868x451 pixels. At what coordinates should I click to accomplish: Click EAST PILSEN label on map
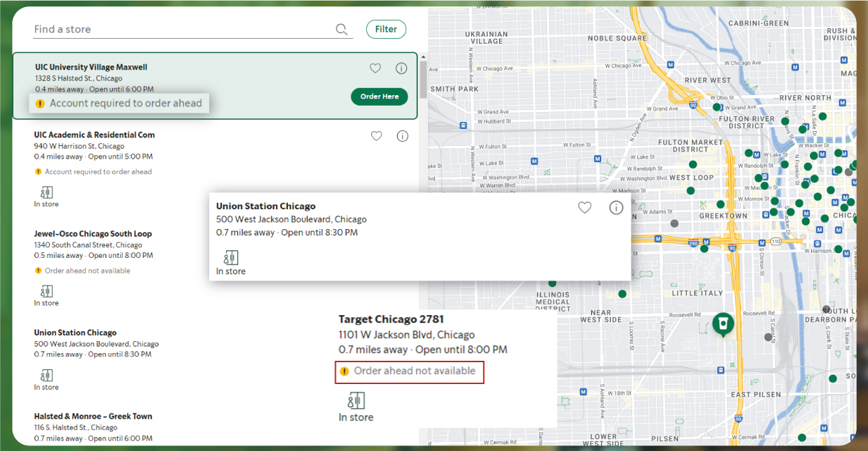(756, 395)
